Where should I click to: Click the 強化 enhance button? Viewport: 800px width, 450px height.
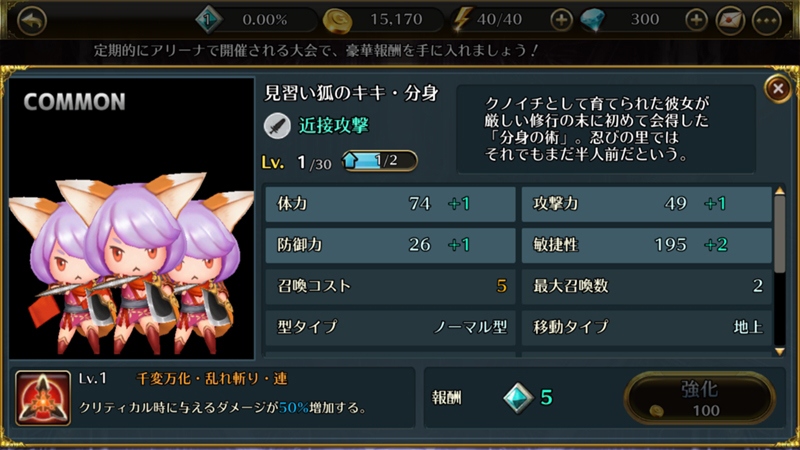(x=699, y=398)
